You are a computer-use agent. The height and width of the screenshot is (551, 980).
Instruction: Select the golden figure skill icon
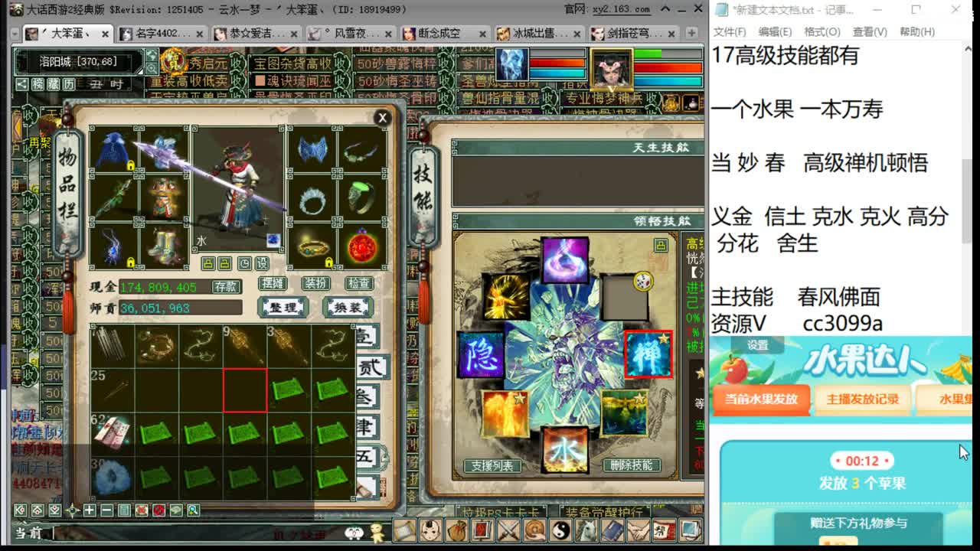[506, 296]
